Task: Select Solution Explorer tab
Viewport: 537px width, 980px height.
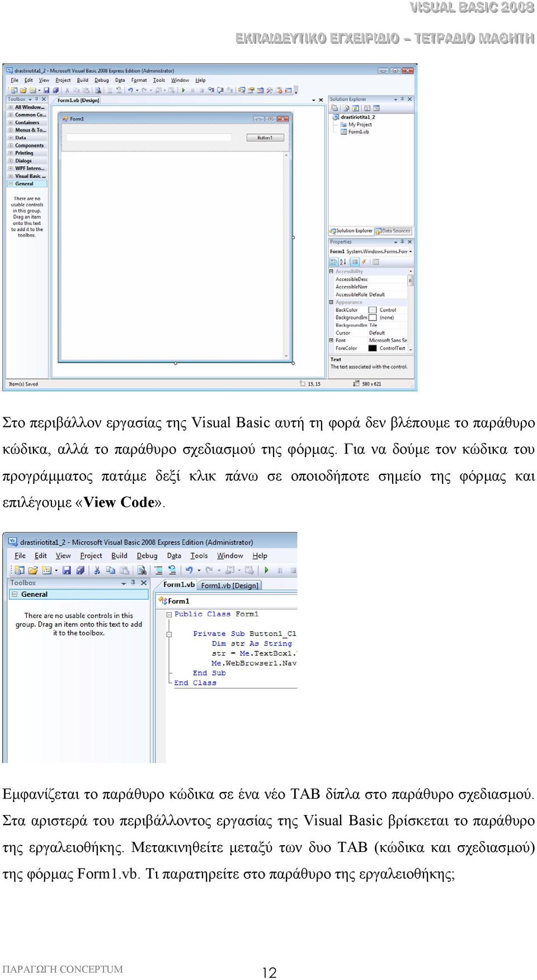Action: [351, 230]
